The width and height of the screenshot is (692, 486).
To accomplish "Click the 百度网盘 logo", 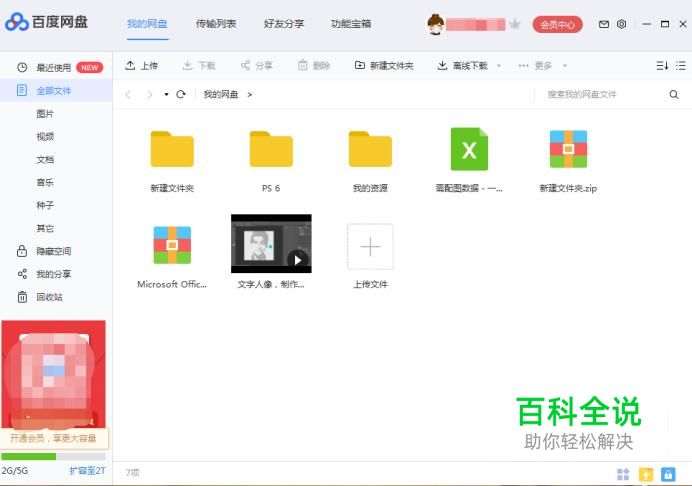I will pyautogui.click(x=46, y=22).
